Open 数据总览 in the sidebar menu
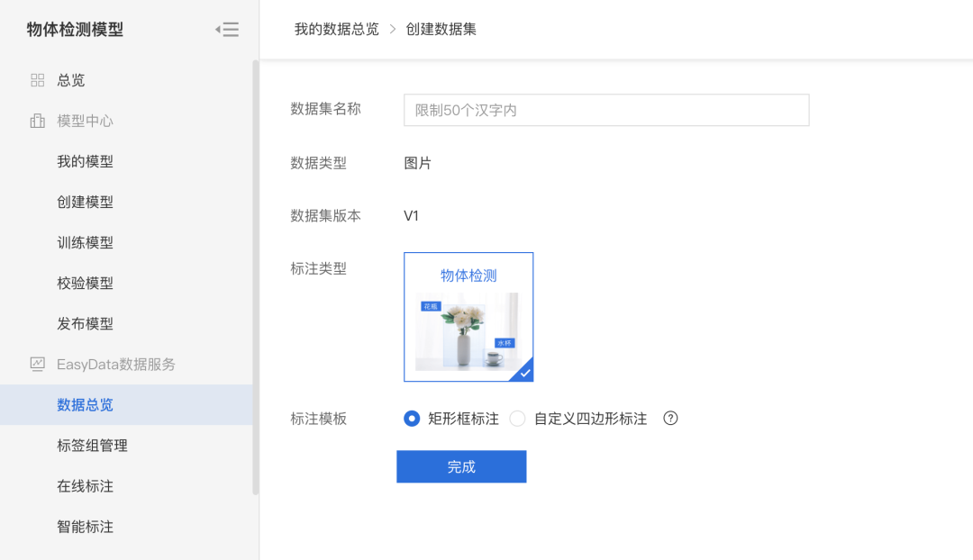973x560 pixels. (85, 405)
